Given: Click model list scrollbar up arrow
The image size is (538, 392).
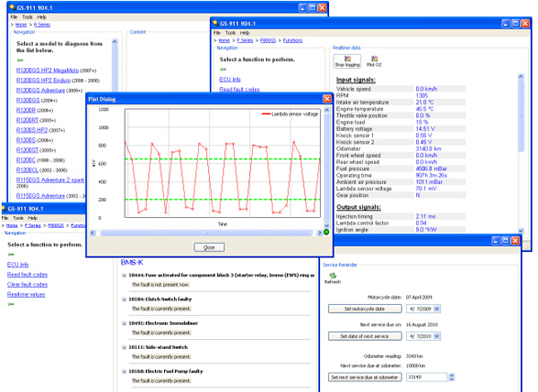Looking at the screenshot, I should point(115,42).
